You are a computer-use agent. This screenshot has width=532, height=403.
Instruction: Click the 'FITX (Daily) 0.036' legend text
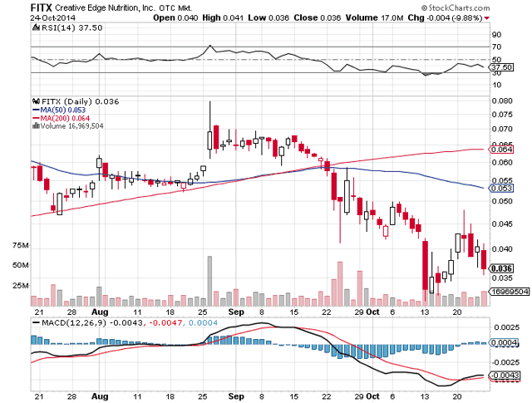click(x=80, y=101)
